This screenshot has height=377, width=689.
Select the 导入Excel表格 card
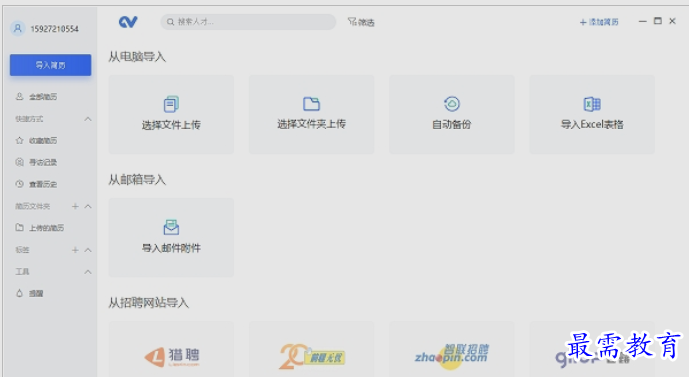click(592, 114)
